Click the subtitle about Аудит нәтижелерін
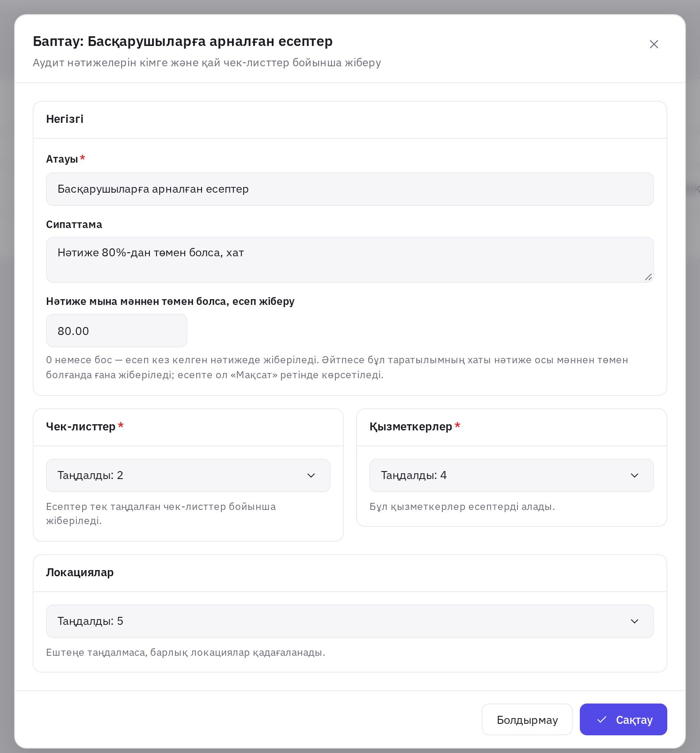The image size is (700, 753). point(207,63)
